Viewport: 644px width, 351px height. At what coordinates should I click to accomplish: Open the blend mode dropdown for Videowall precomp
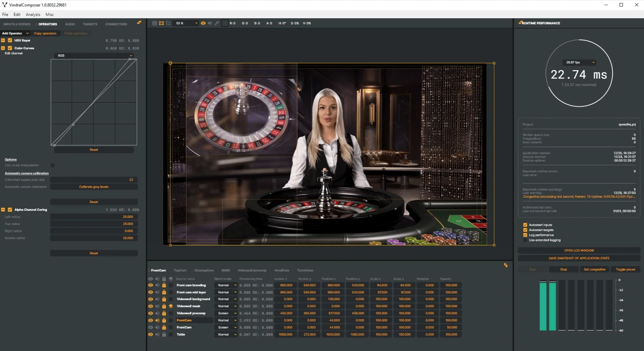(226, 313)
